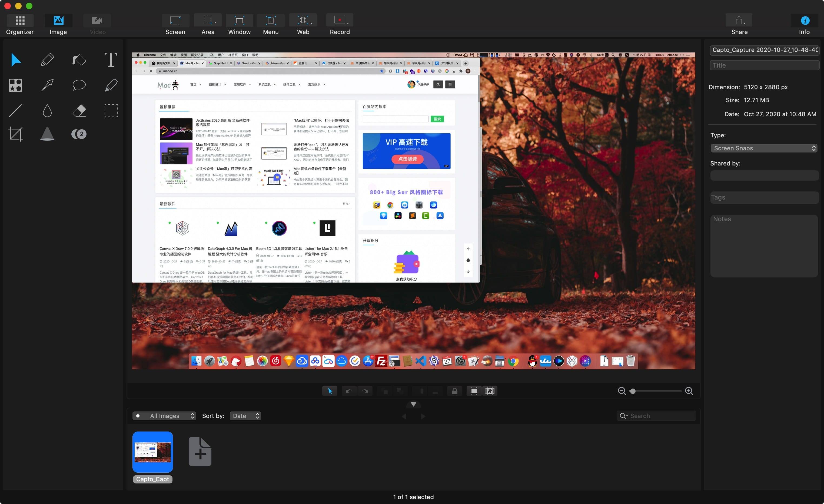Toggle the lock object button
The height and width of the screenshot is (504, 824).
pos(454,391)
